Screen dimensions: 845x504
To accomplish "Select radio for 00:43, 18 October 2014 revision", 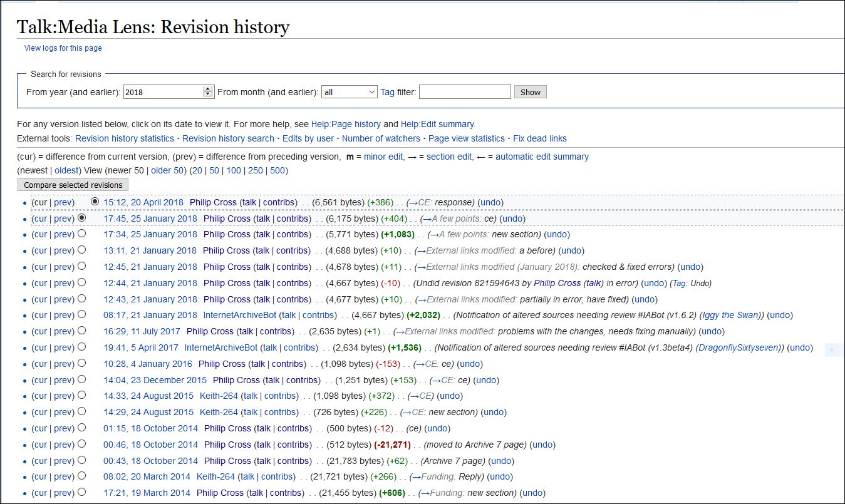I will [x=82, y=461].
